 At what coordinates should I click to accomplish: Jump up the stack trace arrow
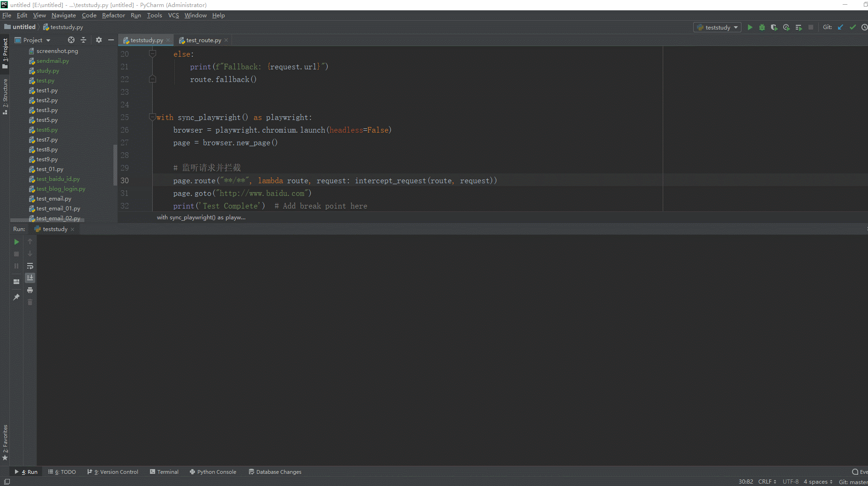click(x=30, y=241)
